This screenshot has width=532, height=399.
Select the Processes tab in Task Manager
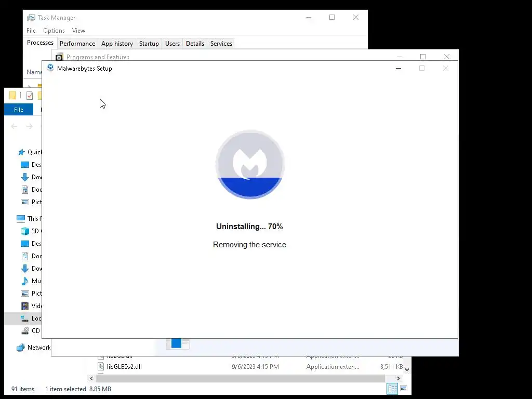tap(40, 43)
